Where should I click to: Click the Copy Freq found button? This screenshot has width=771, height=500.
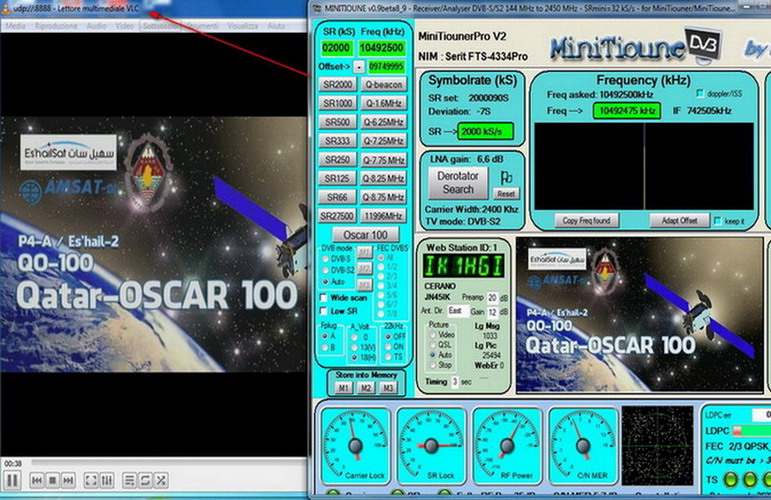586,221
